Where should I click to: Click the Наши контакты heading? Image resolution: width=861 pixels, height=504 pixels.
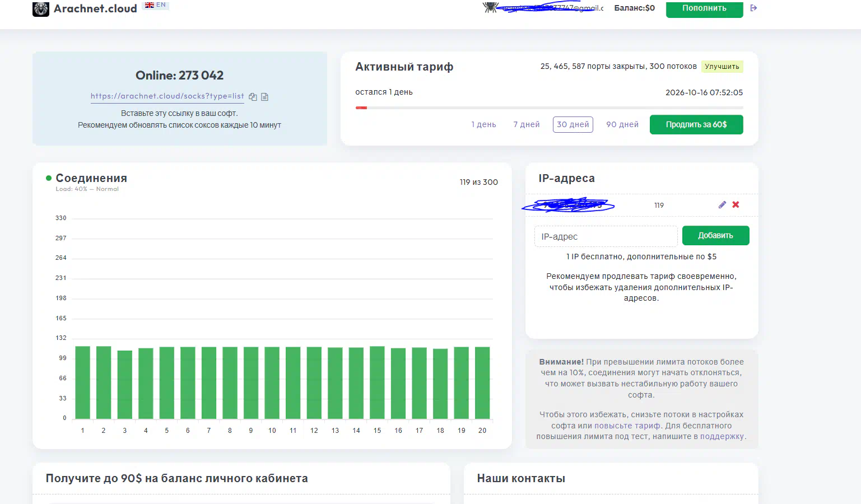tap(521, 478)
